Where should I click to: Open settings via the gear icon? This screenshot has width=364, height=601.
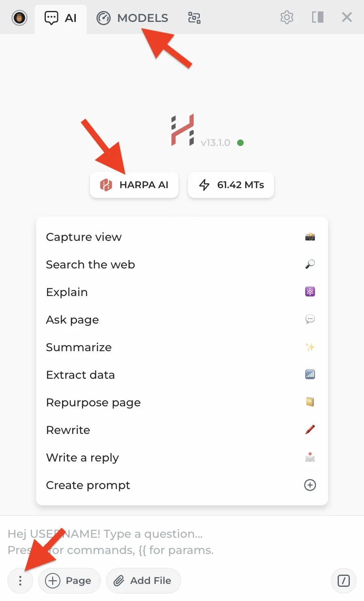287,17
